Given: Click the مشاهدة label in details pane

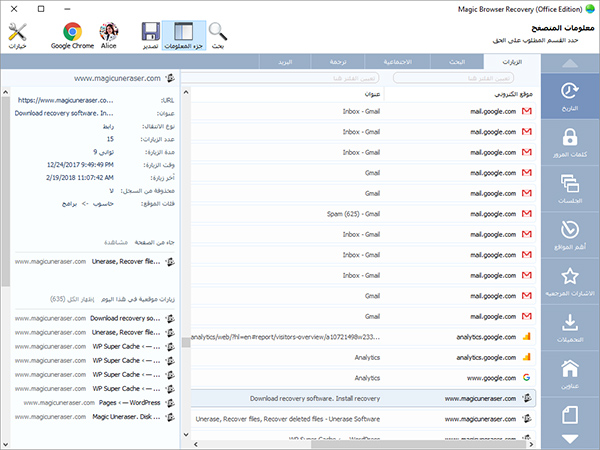Looking at the screenshot, I should pyautogui.click(x=116, y=243).
